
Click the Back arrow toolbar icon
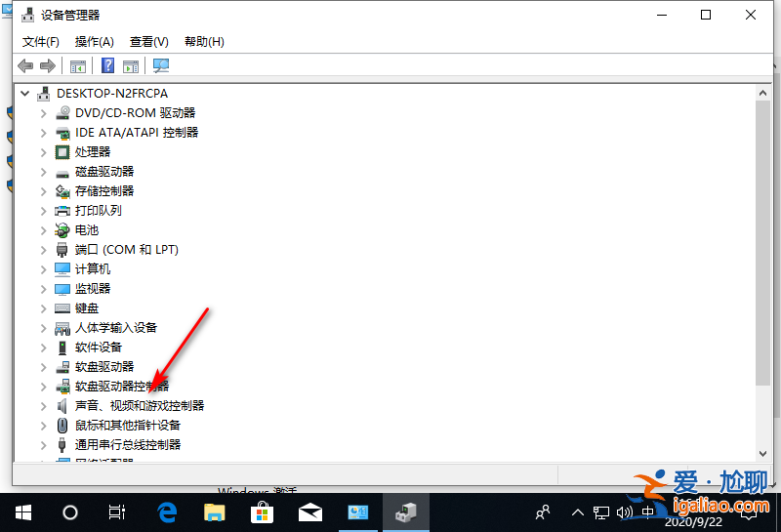(x=25, y=65)
